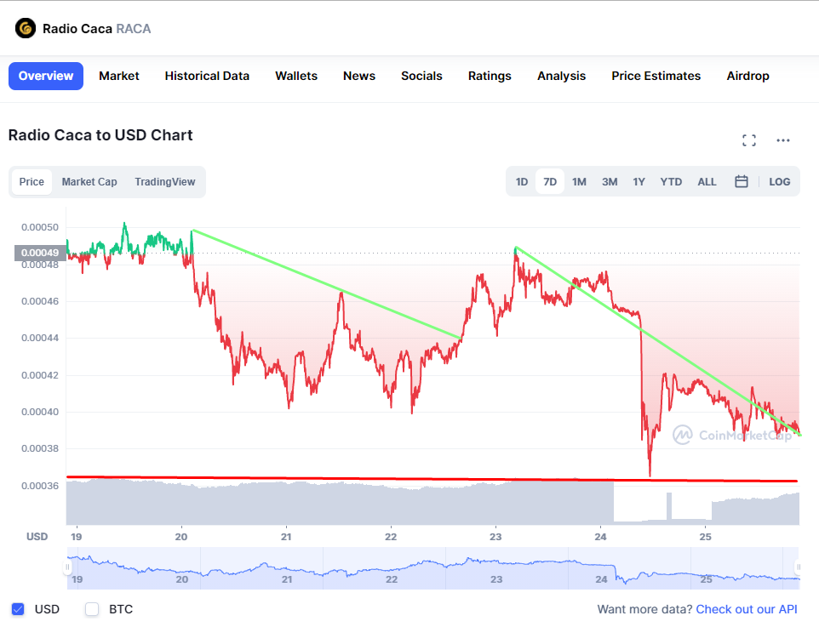Select the Price chart view

pos(31,181)
